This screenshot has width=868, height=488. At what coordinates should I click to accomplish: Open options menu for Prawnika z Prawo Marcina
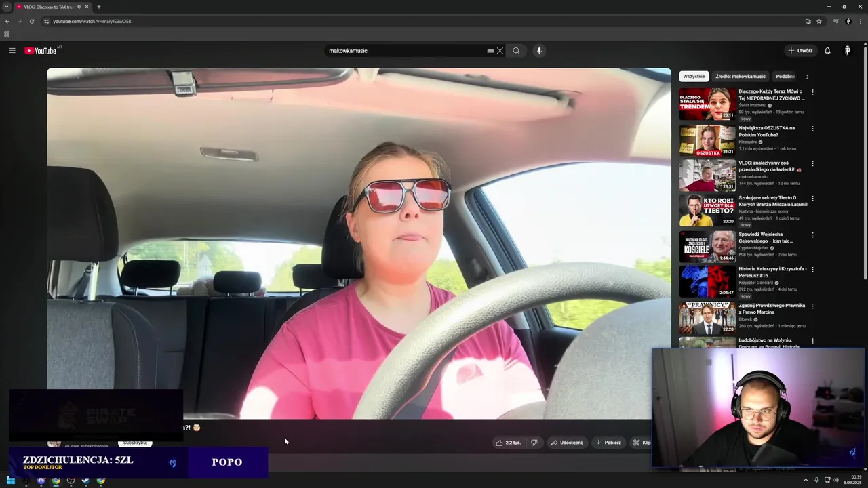(812, 306)
